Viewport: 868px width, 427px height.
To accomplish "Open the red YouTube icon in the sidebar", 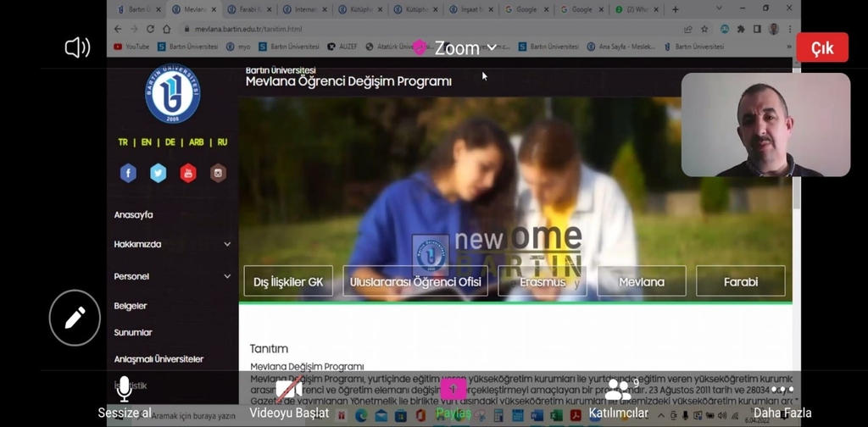I will [188, 173].
